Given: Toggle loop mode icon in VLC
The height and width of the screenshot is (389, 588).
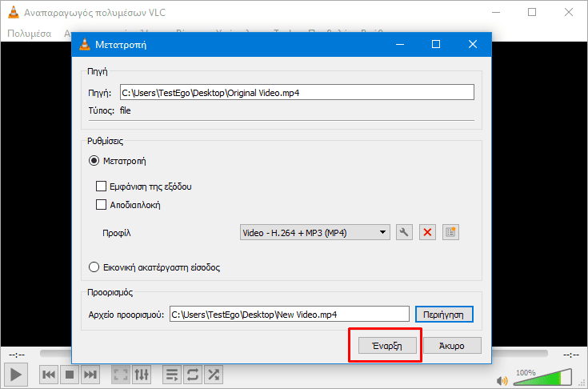Looking at the screenshot, I should click(x=193, y=375).
